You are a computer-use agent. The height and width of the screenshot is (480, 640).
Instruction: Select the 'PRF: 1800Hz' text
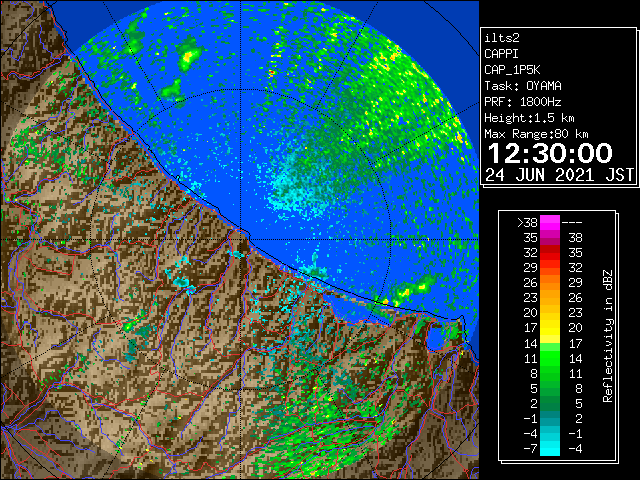(522, 102)
